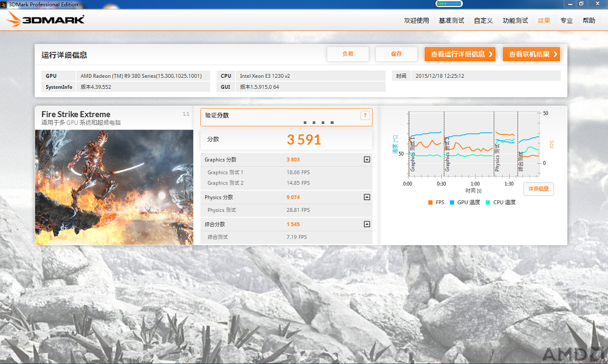
Task: Open 查看运行详细信息
Action: (460, 54)
